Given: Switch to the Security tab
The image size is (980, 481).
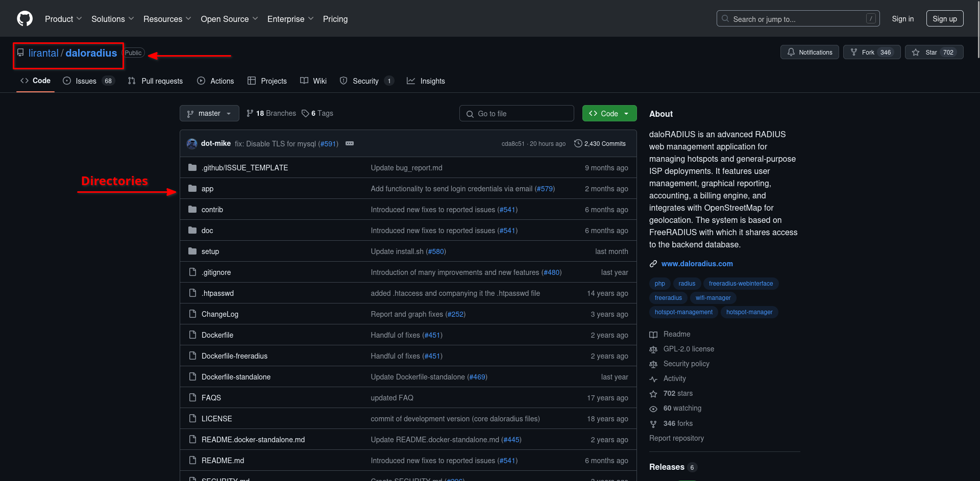Looking at the screenshot, I should [x=366, y=81].
